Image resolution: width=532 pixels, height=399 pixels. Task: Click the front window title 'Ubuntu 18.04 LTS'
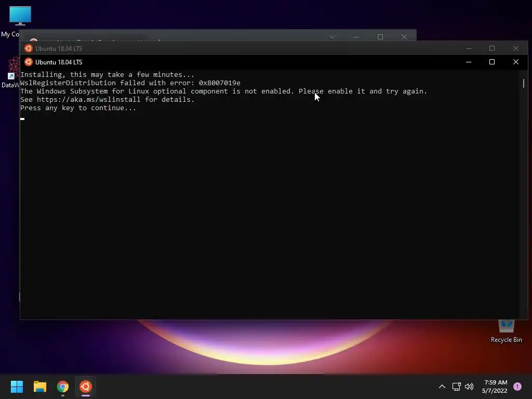tap(59, 62)
